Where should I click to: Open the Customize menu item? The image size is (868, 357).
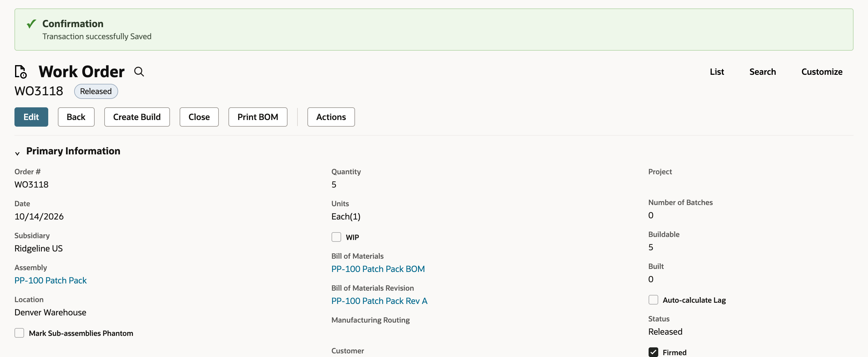[822, 72]
